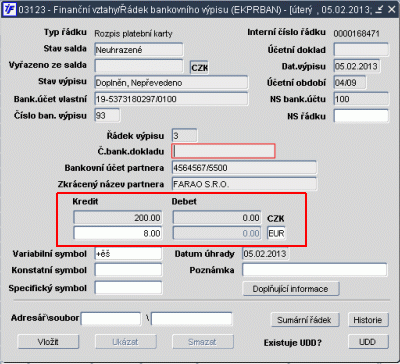The width and height of the screenshot is (400, 364).
Task: Click the Vyřazeno ze salda field
Action: 139,66
